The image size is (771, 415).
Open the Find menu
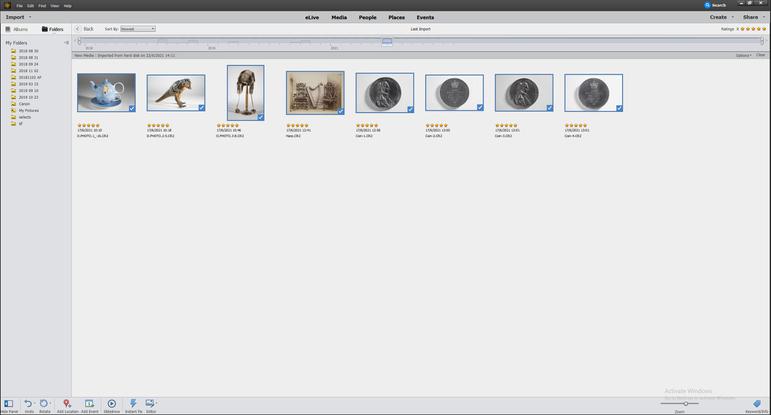coord(42,6)
